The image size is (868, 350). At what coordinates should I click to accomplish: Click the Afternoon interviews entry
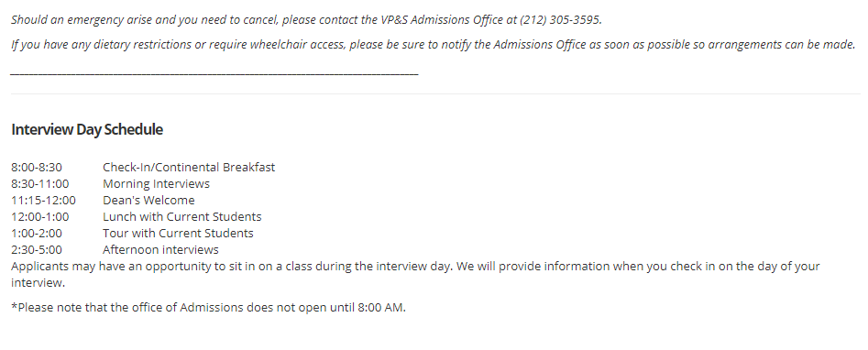(x=160, y=250)
